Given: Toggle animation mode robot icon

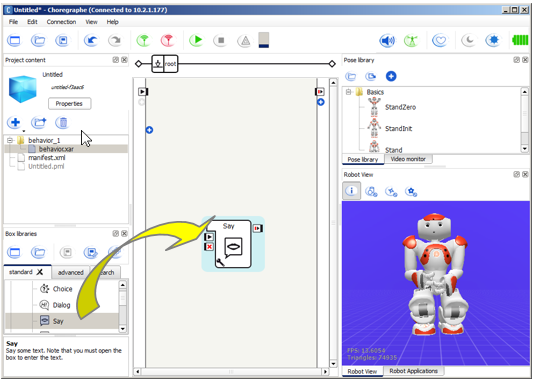Looking at the screenshot, I should click(x=411, y=41).
